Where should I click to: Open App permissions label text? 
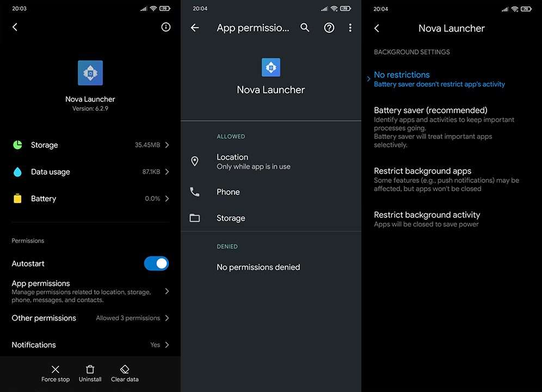point(41,283)
